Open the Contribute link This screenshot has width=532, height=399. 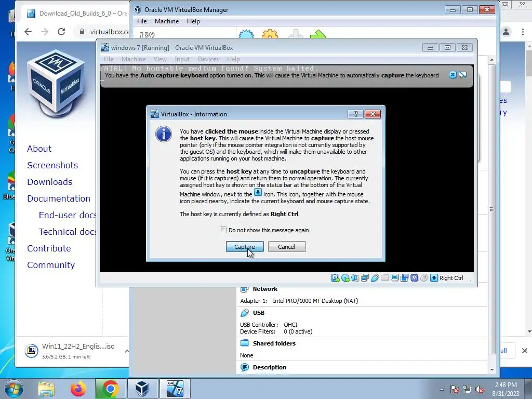point(49,248)
